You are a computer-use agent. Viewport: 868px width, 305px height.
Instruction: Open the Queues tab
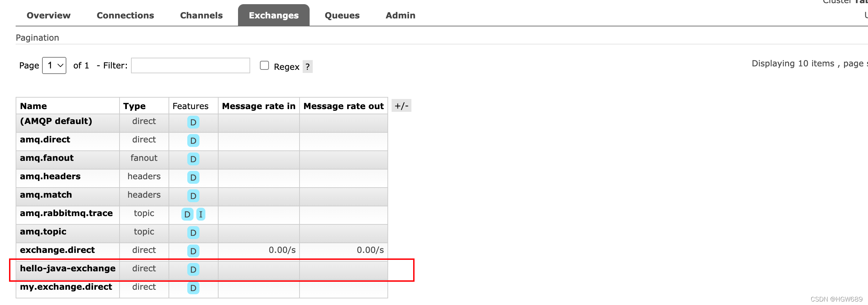point(342,15)
